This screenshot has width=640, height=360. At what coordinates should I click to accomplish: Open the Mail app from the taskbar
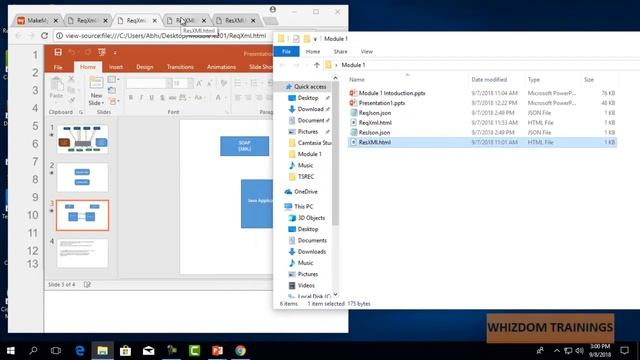tap(149, 351)
